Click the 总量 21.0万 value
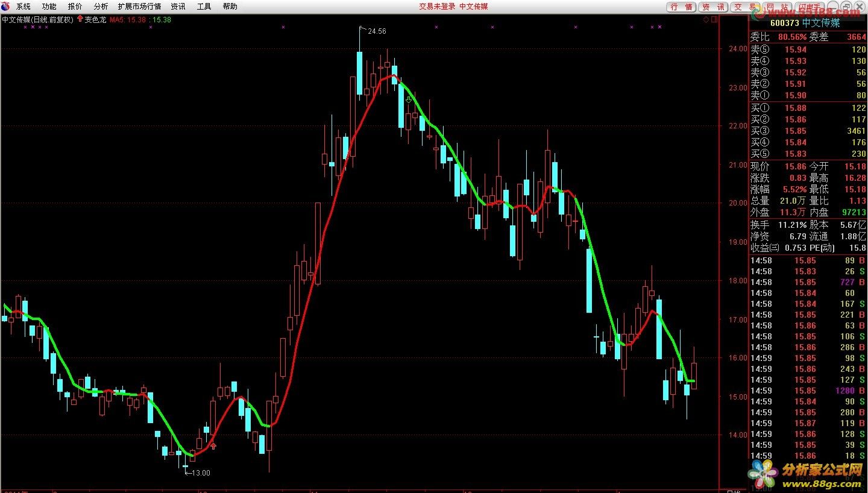 point(793,201)
